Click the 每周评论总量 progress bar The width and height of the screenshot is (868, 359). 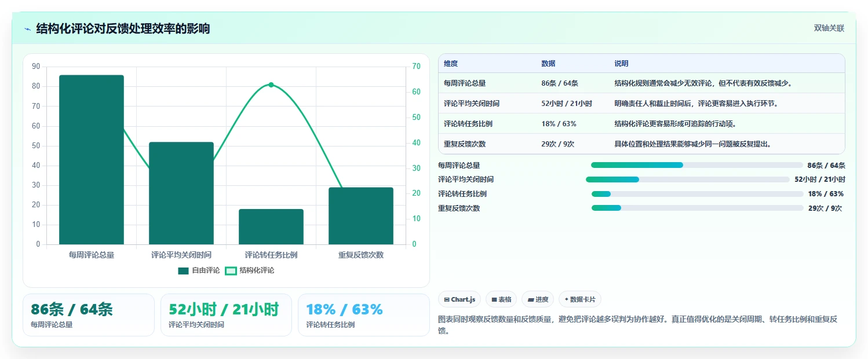tap(697, 165)
